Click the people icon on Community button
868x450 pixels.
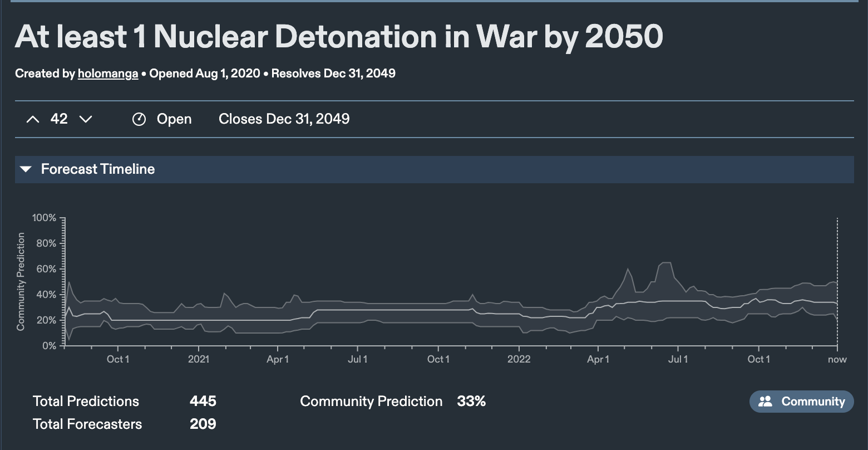766,402
